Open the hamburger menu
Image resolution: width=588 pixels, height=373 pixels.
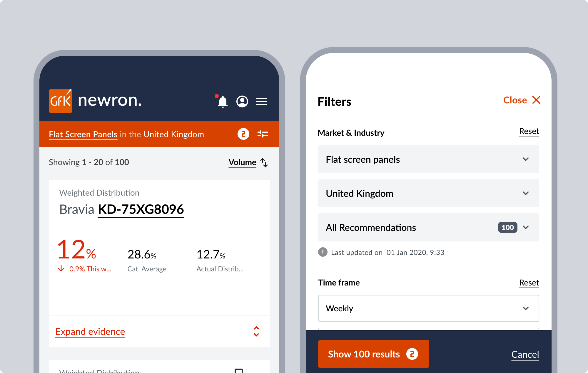click(261, 102)
